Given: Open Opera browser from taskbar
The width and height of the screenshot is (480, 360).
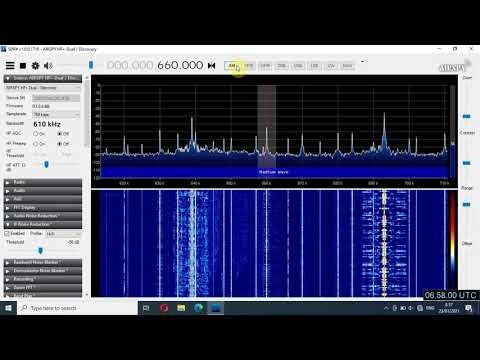Looking at the screenshot, I should [x=164, y=308].
